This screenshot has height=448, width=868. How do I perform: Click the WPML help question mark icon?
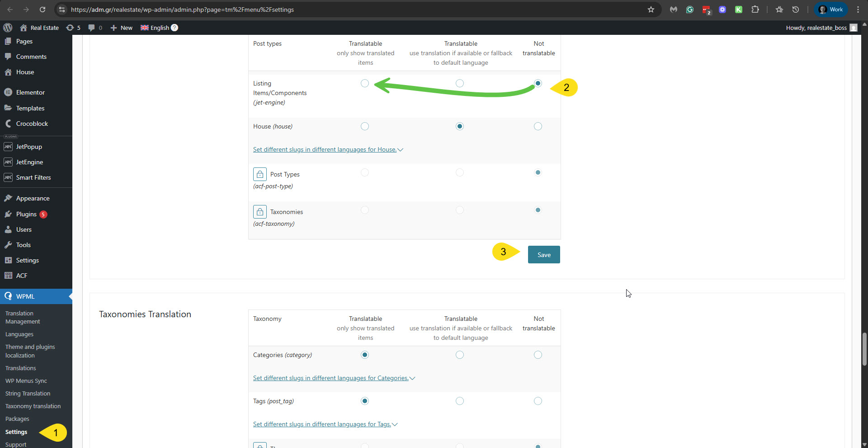[x=175, y=28]
